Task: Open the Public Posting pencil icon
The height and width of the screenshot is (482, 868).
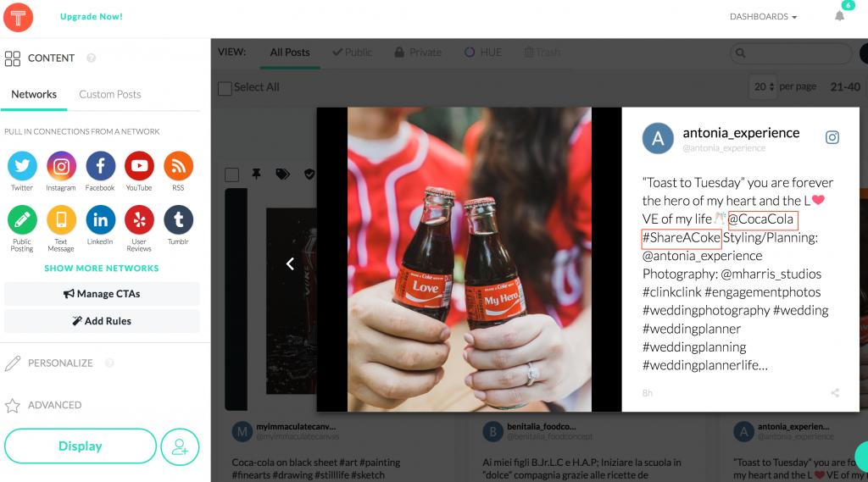Action: 22,220
